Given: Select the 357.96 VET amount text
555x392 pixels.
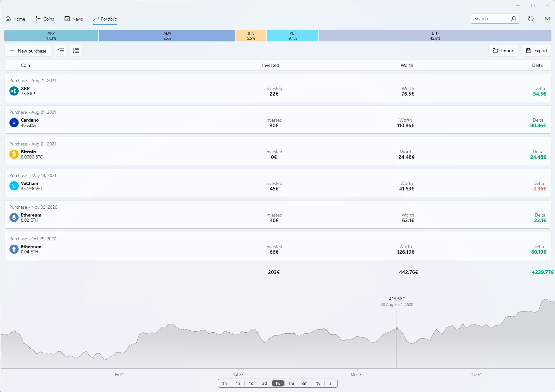Looking at the screenshot, I should [32, 188].
